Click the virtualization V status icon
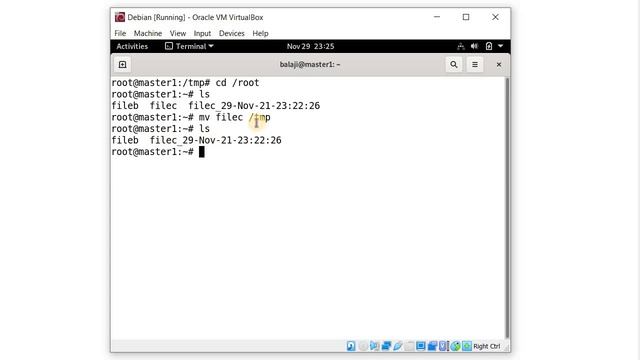Image resolution: width=640 pixels, height=360 pixels. (x=442, y=346)
